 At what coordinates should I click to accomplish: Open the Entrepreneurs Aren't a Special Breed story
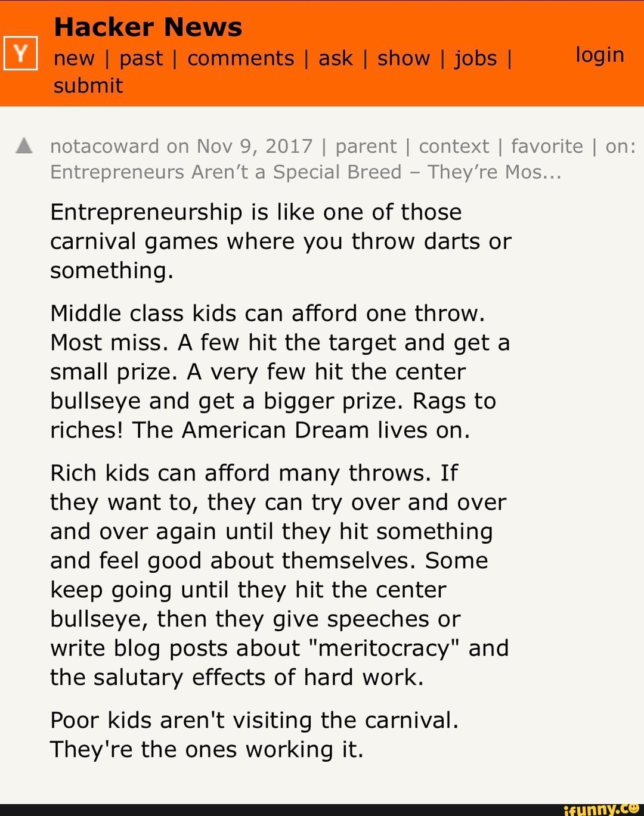coord(305,172)
